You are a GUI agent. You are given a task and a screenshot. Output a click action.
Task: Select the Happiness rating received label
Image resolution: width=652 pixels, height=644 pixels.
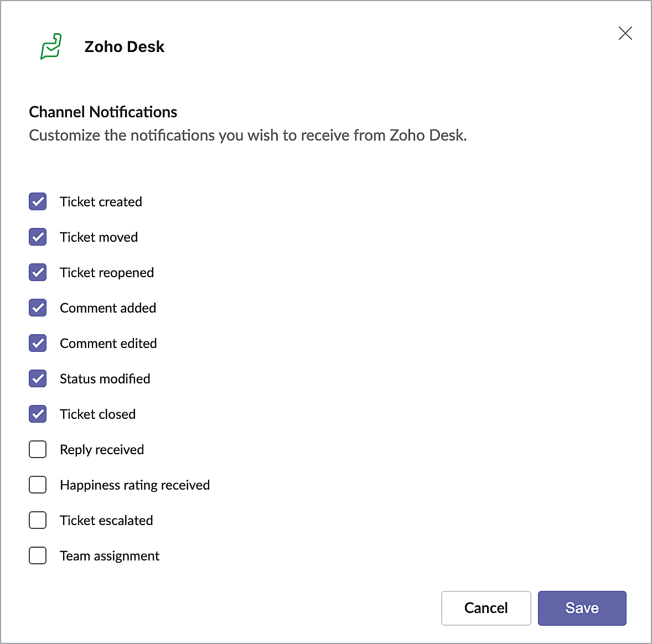coord(134,485)
